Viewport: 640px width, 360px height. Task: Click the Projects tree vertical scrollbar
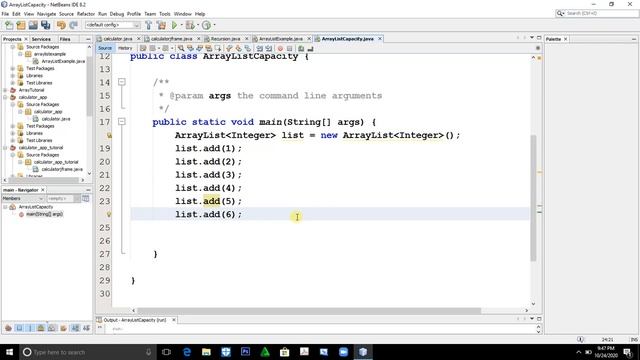[89, 86]
